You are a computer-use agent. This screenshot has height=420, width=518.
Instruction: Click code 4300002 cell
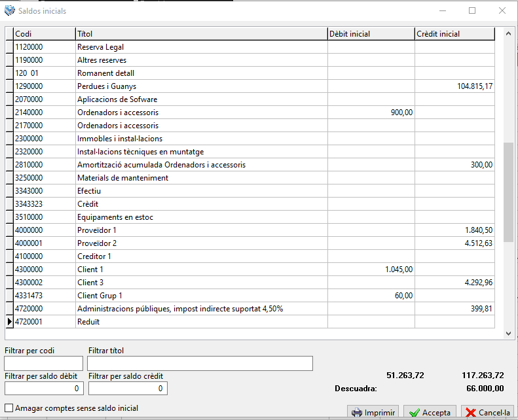pyautogui.click(x=45, y=283)
